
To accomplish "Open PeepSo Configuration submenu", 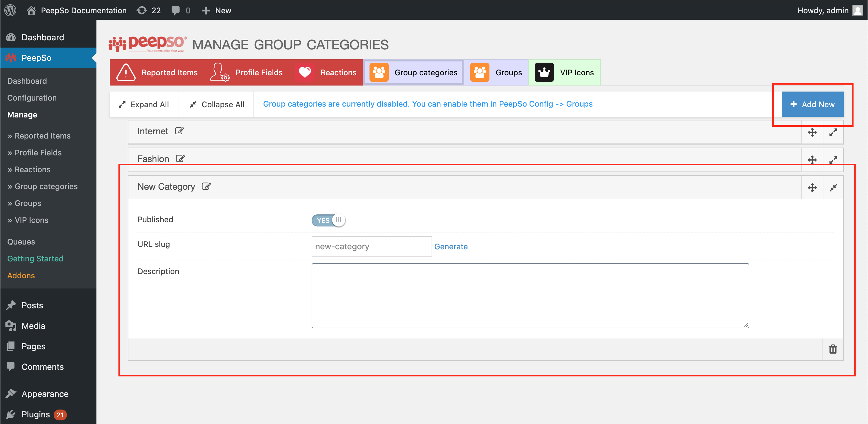I will [32, 98].
